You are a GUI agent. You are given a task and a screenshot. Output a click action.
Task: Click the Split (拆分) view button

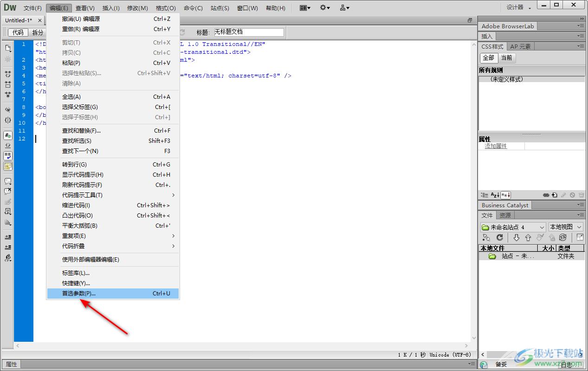point(38,32)
